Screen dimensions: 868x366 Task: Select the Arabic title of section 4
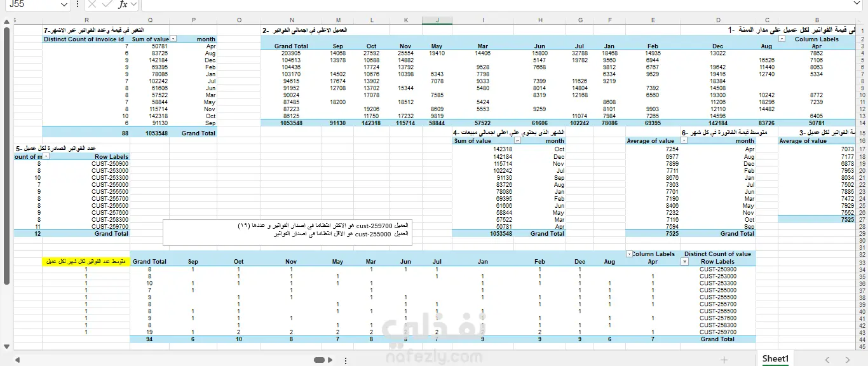pyautogui.click(x=508, y=132)
